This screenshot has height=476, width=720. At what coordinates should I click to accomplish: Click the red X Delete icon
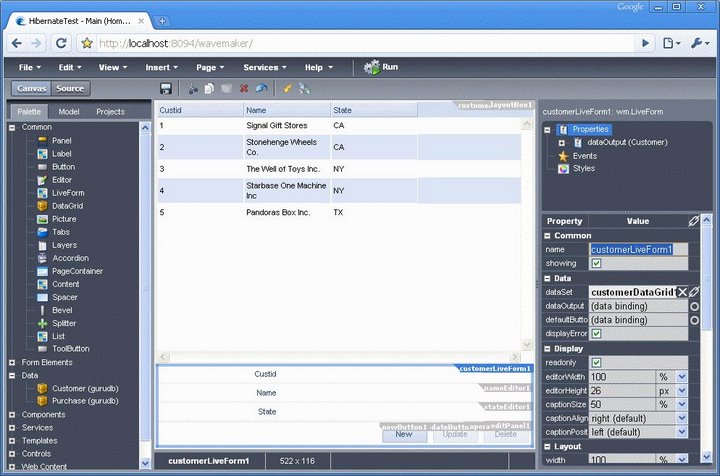click(x=244, y=89)
